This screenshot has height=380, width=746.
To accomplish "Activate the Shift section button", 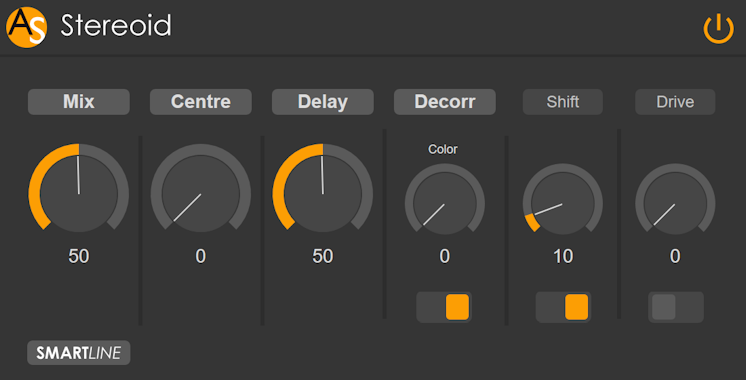I will click(563, 102).
